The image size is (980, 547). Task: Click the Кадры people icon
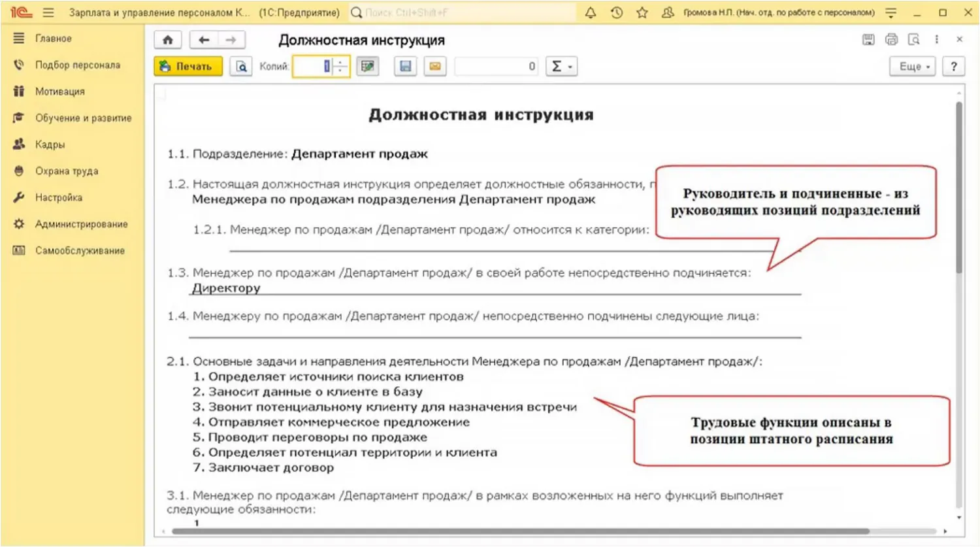[x=19, y=144]
